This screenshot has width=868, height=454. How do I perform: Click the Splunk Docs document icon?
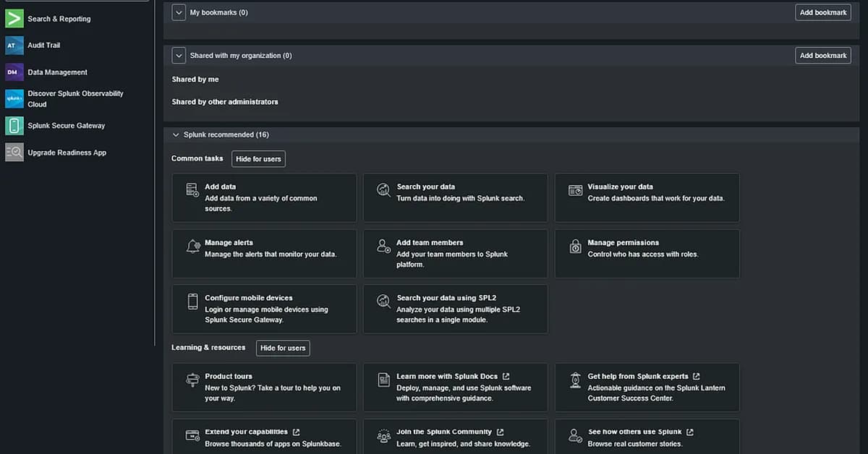pos(384,380)
